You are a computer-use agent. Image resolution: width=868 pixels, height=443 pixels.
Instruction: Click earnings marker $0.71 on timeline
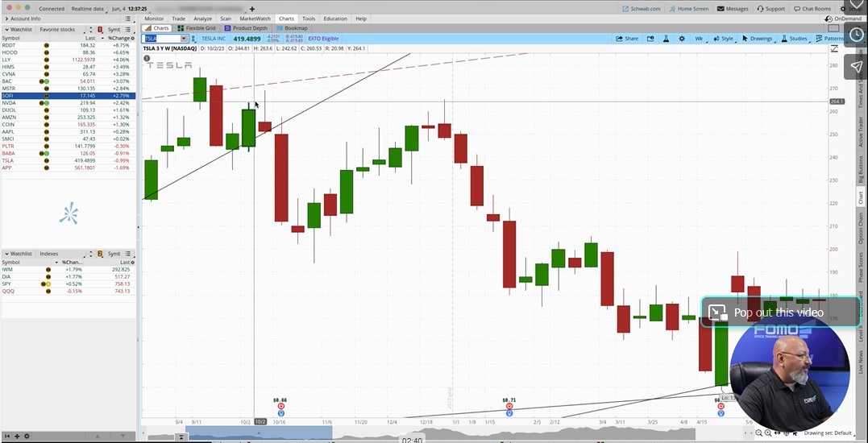point(509,400)
